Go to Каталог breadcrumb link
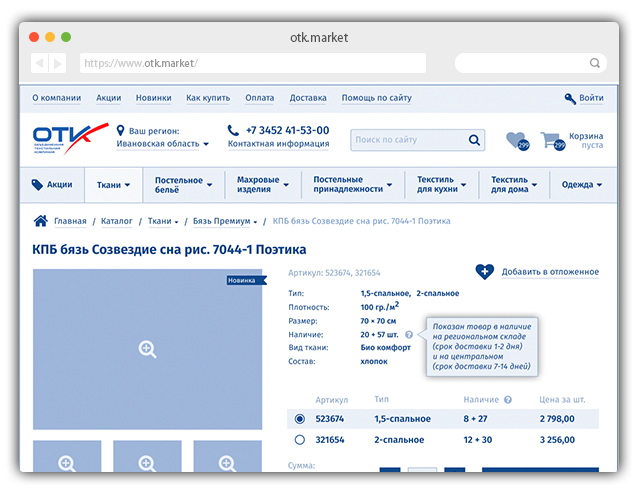 pos(117,221)
